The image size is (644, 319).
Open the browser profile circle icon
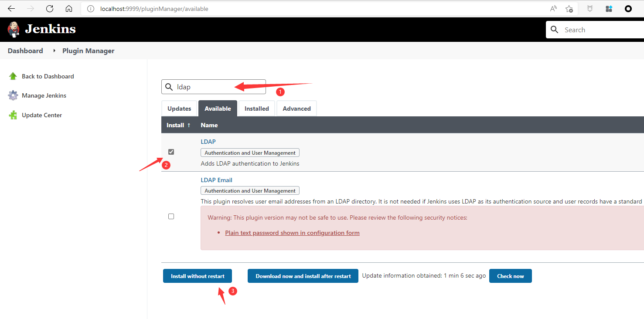point(628,9)
